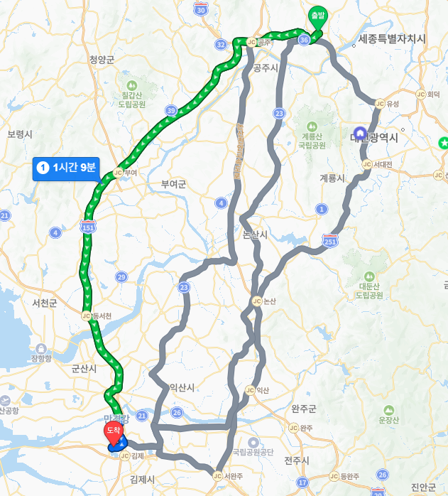Click the 동서천 JC junction icon

[87, 316]
